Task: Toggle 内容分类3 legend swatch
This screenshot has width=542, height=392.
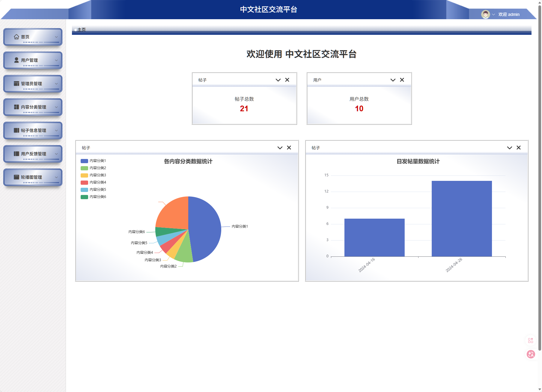Action: (x=84, y=175)
